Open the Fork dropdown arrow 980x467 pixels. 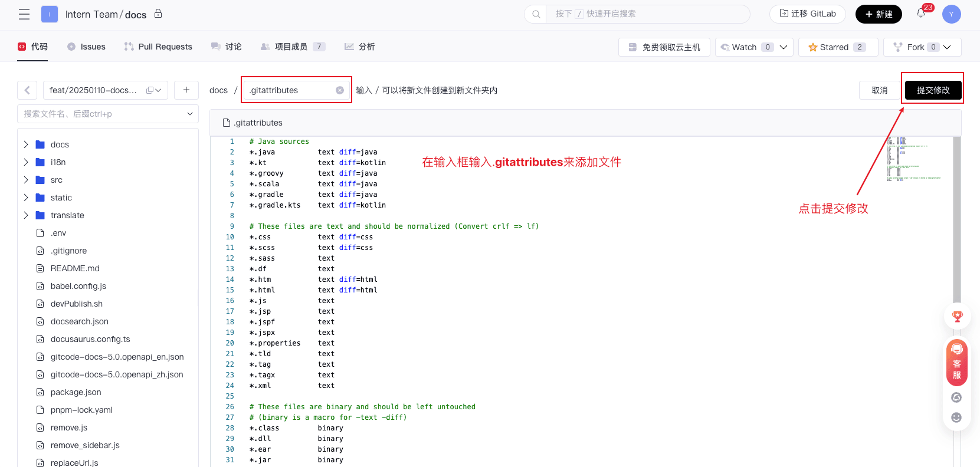(x=947, y=47)
